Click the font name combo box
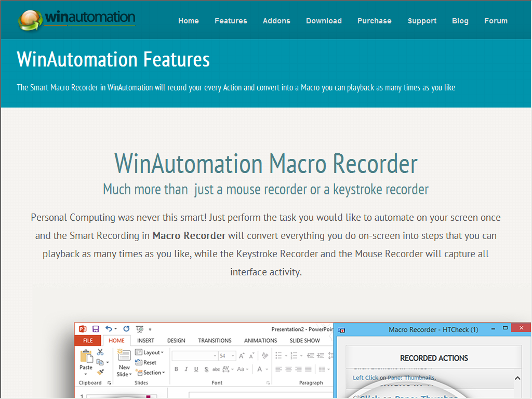This screenshot has width=532, height=399. [x=195, y=355]
